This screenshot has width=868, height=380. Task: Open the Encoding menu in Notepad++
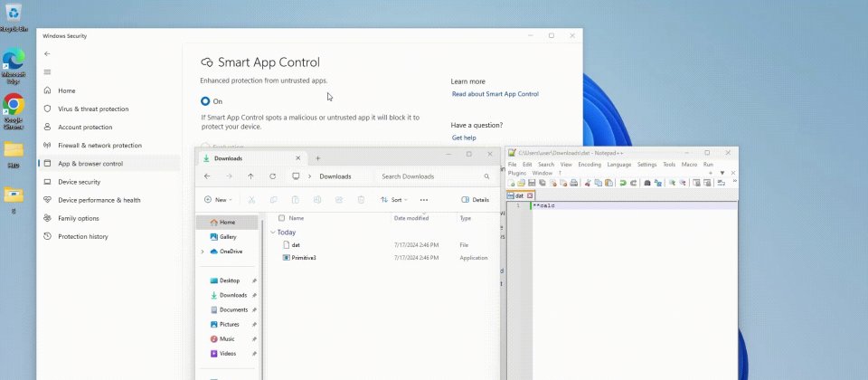pos(590,165)
